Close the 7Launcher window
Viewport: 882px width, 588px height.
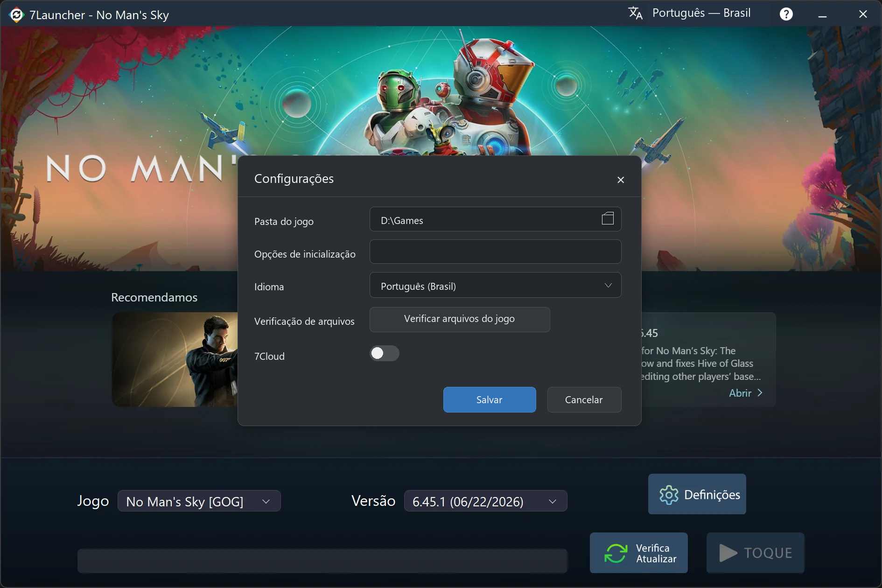pyautogui.click(x=863, y=14)
